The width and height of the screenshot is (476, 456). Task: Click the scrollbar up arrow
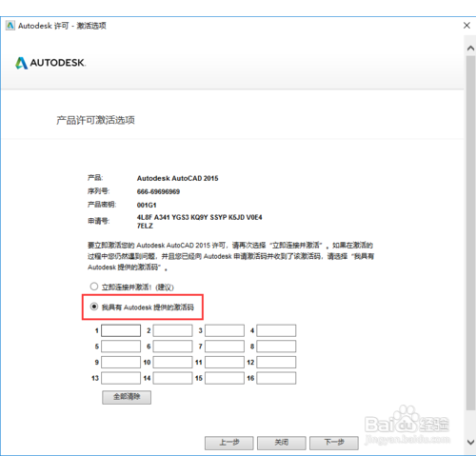tap(470, 49)
